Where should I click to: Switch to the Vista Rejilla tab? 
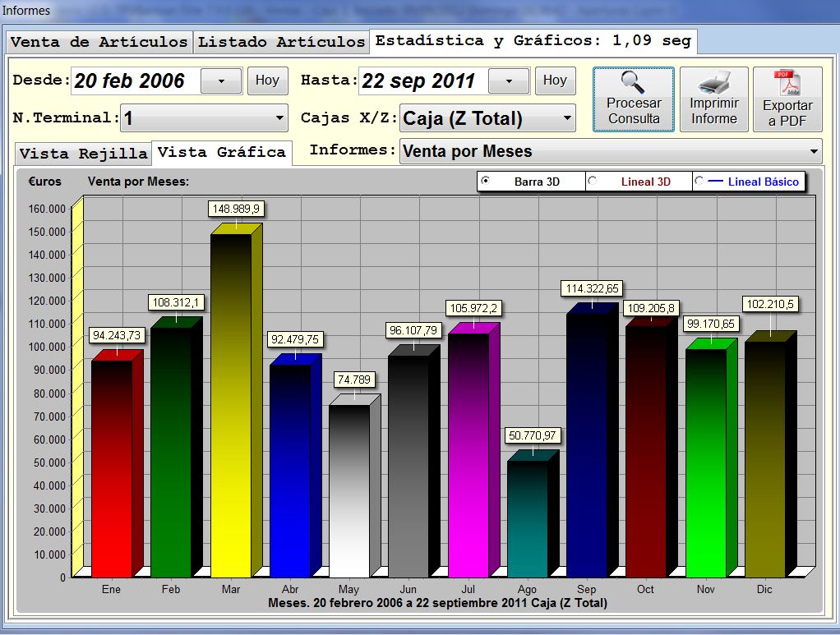(x=83, y=154)
